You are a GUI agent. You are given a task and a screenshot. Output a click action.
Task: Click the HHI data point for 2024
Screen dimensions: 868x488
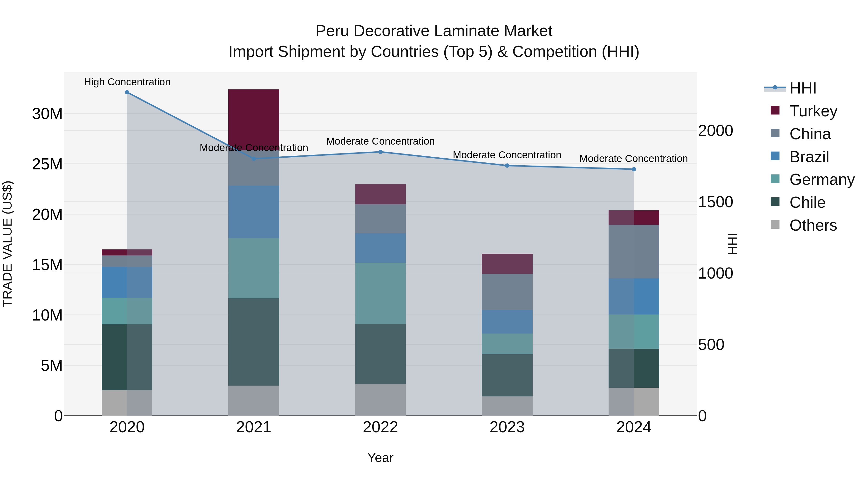(634, 169)
